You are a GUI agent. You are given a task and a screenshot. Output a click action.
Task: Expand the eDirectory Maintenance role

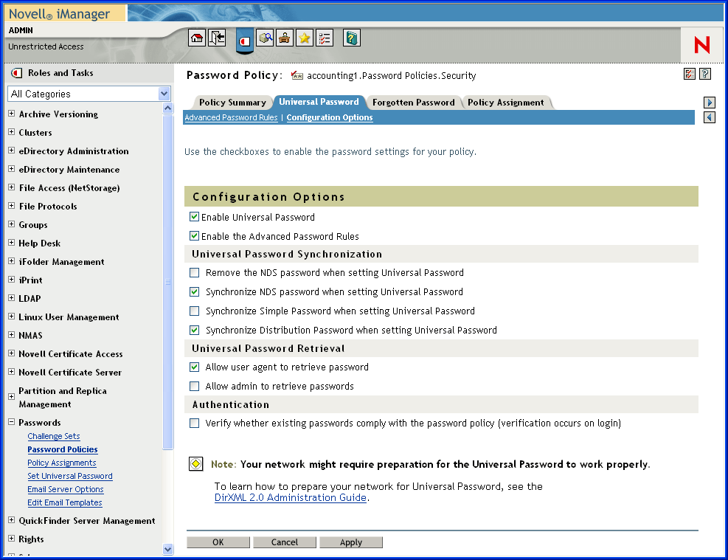tap(12, 168)
